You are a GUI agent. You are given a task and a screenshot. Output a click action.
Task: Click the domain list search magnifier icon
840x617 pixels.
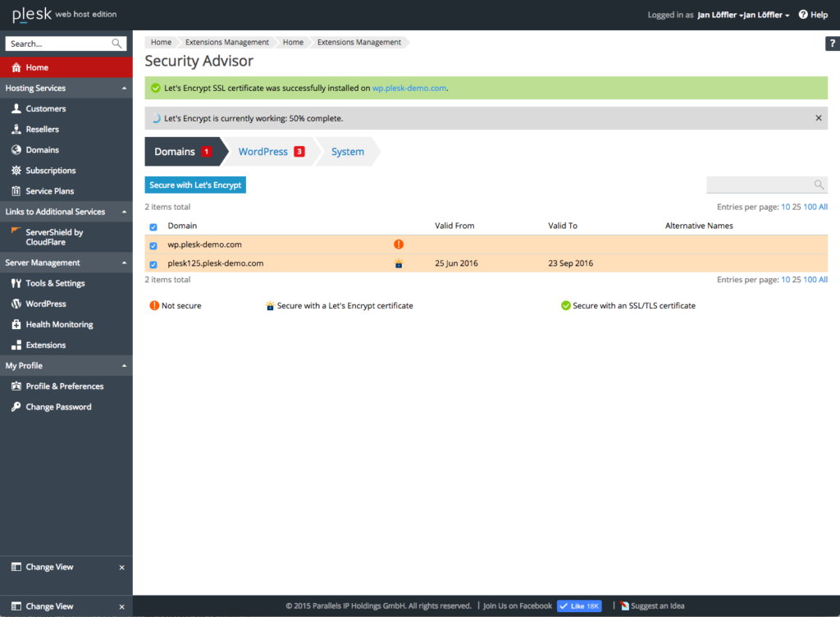pos(819,185)
